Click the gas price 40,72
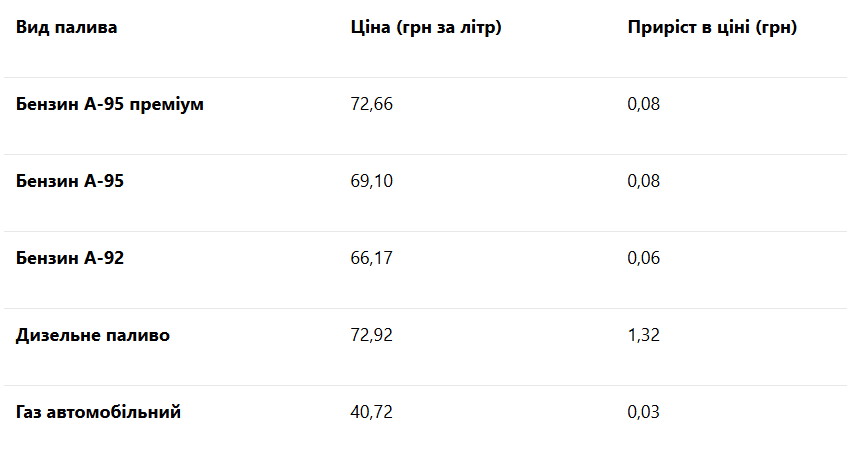 tap(371, 412)
